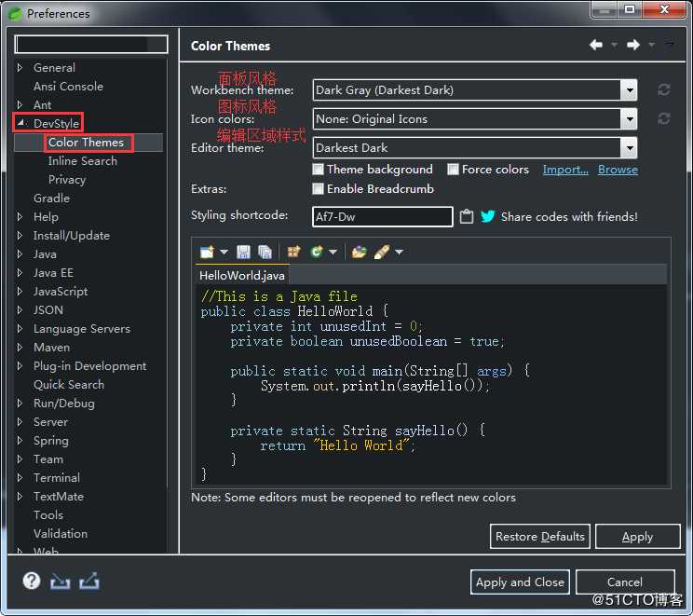Screen dimensions: 693x616
Task: Select Ansi Console preferences page
Action: pyautogui.click(x=68, y=87)
